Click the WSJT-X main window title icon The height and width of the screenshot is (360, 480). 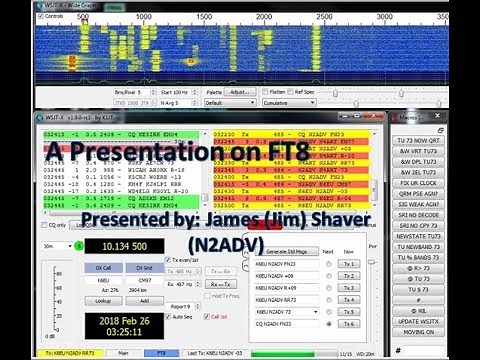pos(40,117)
